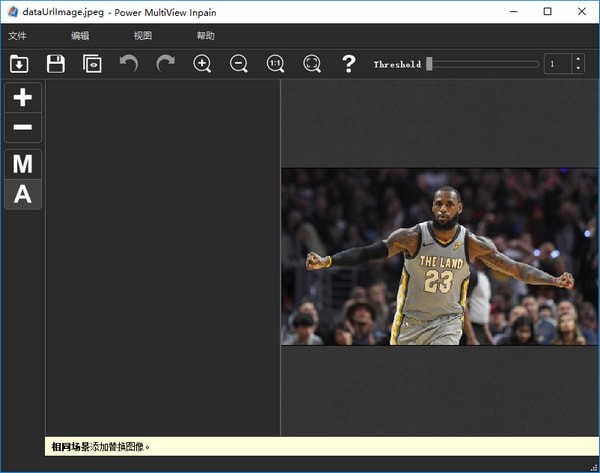Undo the last action

tap(129, 64)
